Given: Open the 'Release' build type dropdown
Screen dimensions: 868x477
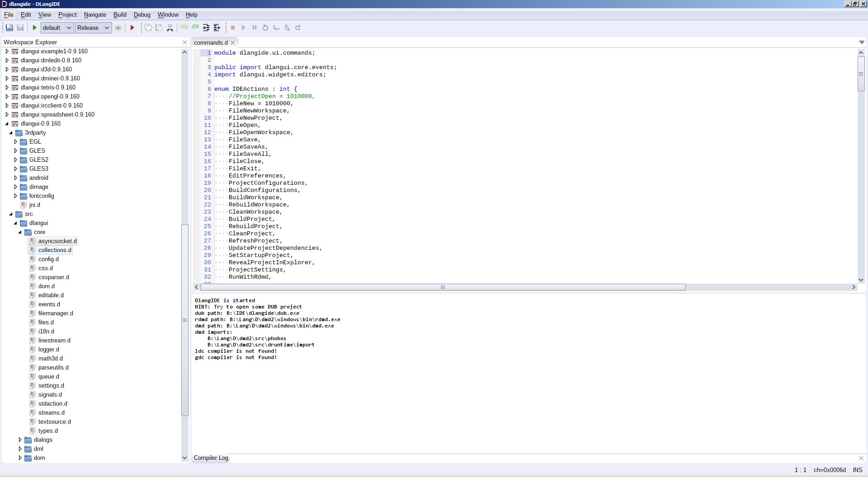Looking at the screenshot, I should click(93, 28).
